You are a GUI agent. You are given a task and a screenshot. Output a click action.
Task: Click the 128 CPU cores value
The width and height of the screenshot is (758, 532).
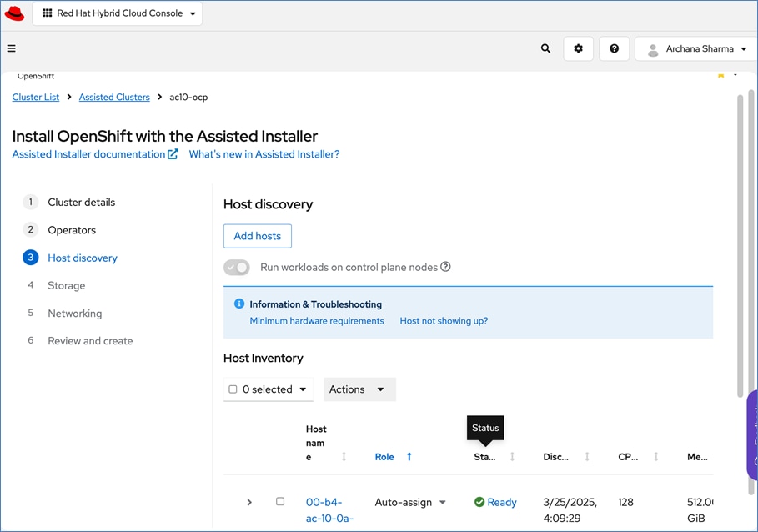point(625,503)
